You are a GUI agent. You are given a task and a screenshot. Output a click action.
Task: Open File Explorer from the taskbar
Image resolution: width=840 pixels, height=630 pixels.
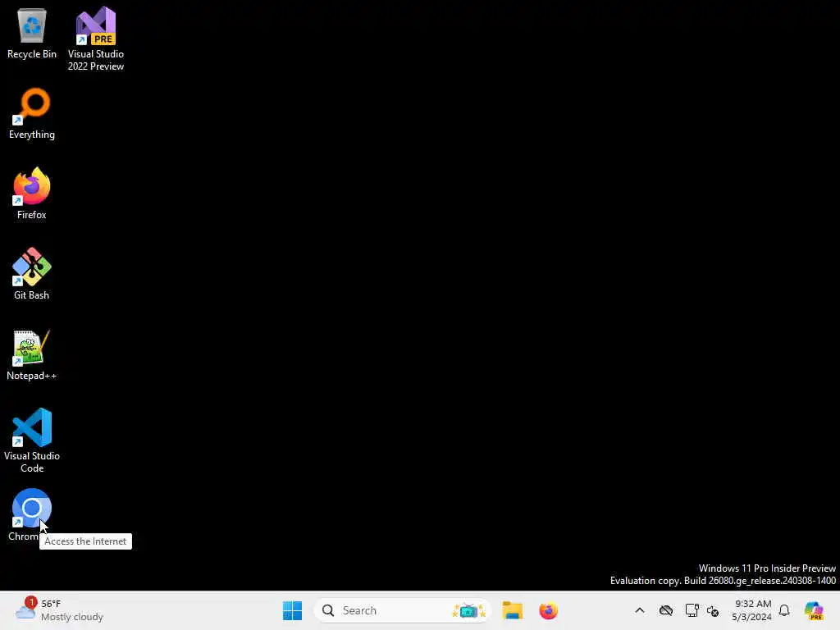[512, 610]
